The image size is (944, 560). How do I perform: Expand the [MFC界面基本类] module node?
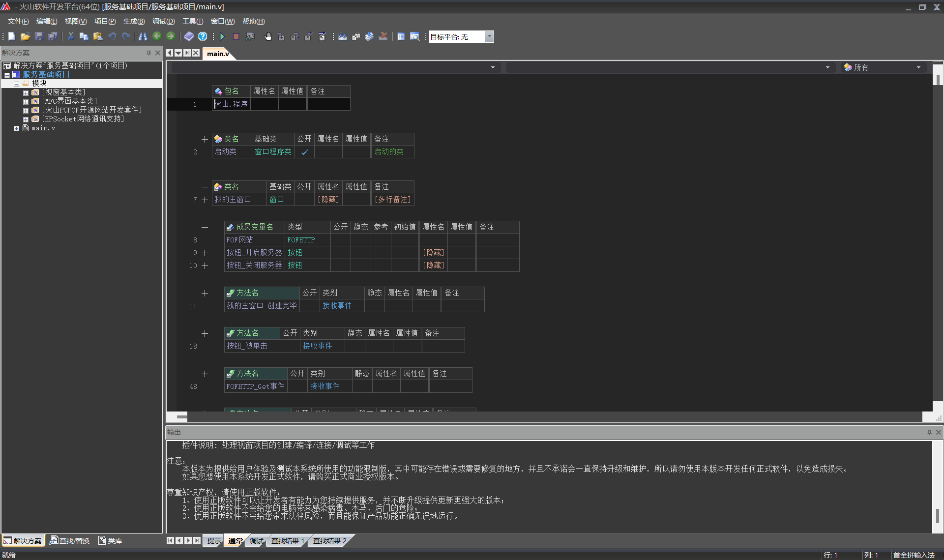pyautogui.click(x=26, y=101)
